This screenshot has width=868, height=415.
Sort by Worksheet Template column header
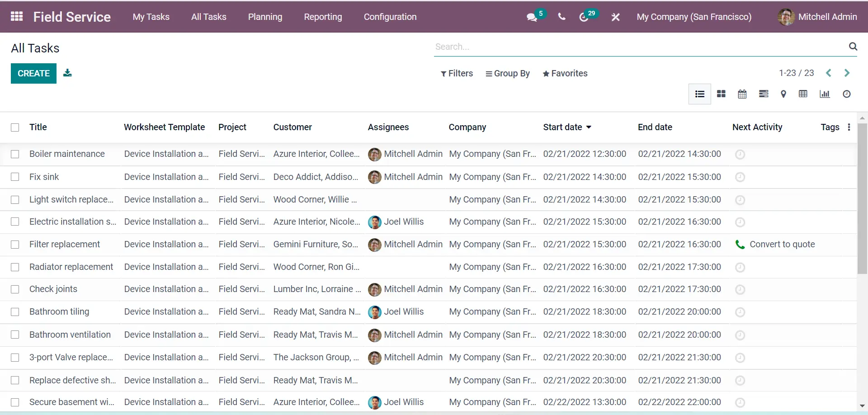[165, 127]
